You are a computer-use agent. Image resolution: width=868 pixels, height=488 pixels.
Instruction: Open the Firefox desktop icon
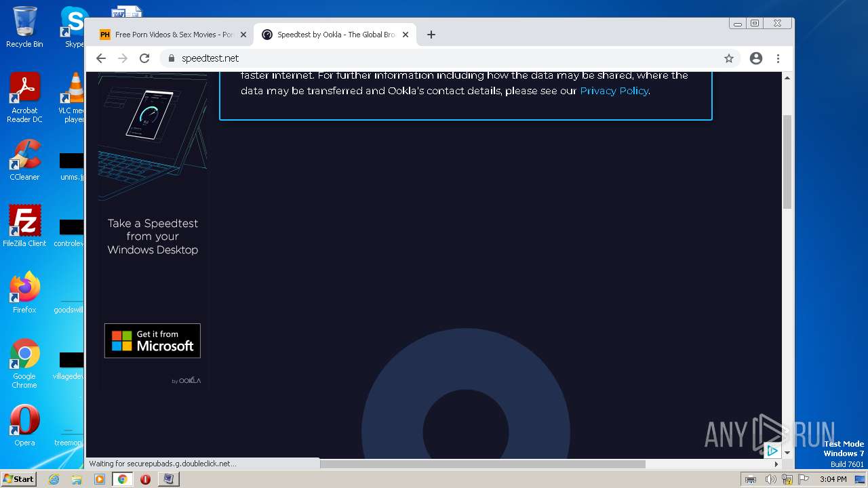[x=24, y=293]
